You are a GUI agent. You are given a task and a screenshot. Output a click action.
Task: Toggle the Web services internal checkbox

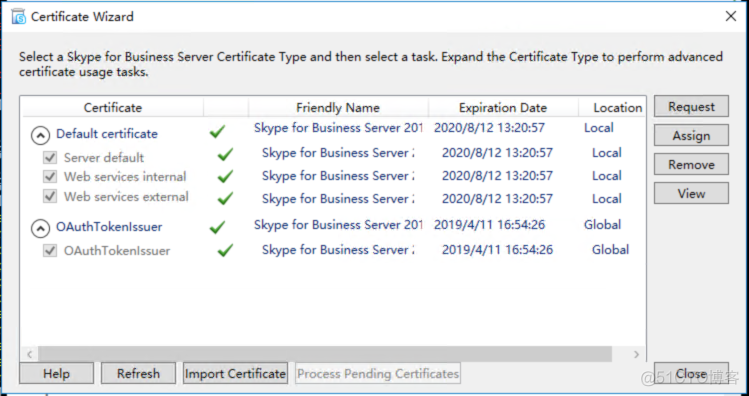(50, 177)
